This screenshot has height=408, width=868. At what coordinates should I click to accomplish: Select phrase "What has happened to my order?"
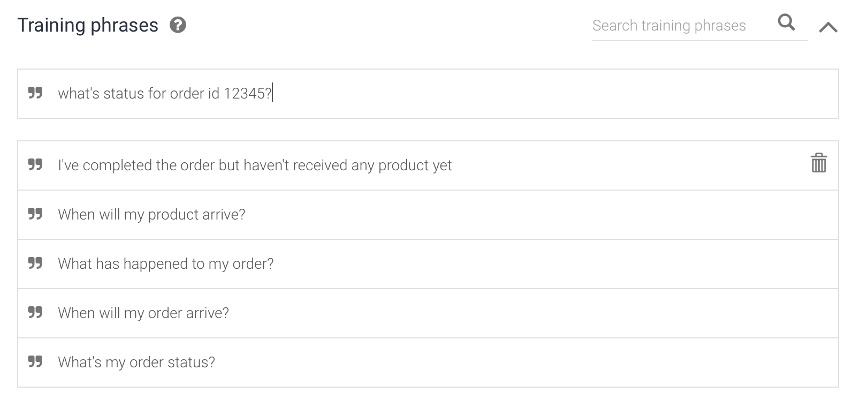(x=166, y=264)
